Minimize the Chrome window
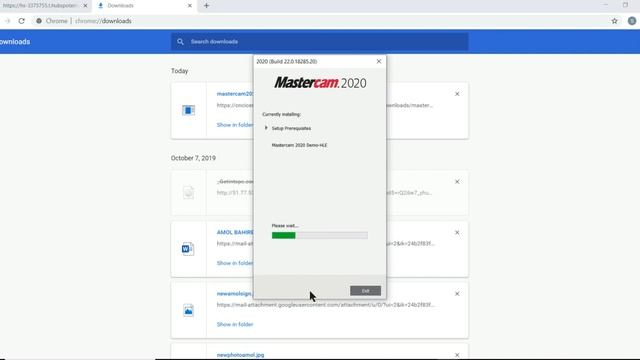The height and width of the screenshot is (360, 640). pos(605,5)
